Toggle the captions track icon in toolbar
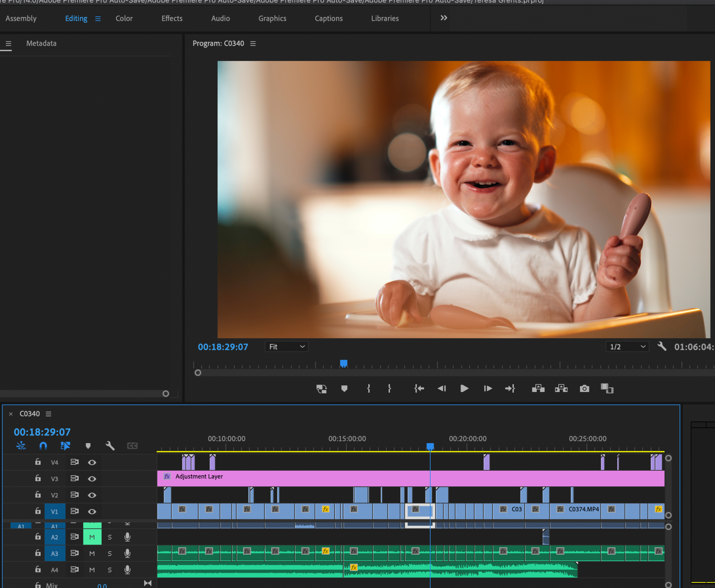This screenshot has width=715, height=588. (133, 447)
